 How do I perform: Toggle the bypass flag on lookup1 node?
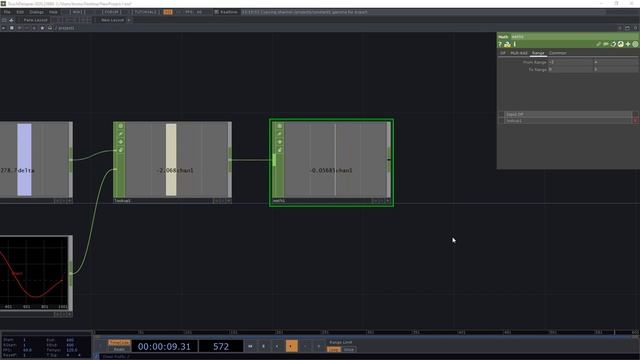120,134
